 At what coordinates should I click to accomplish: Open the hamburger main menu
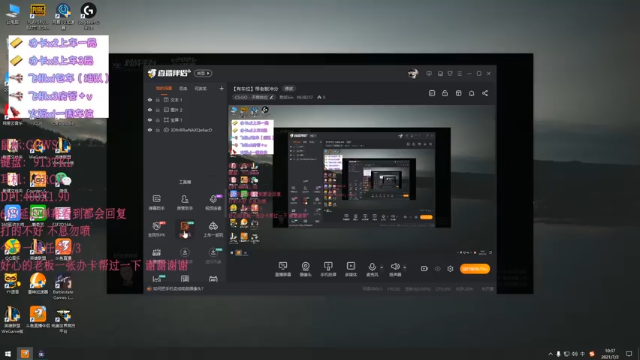tap(460, 73)
